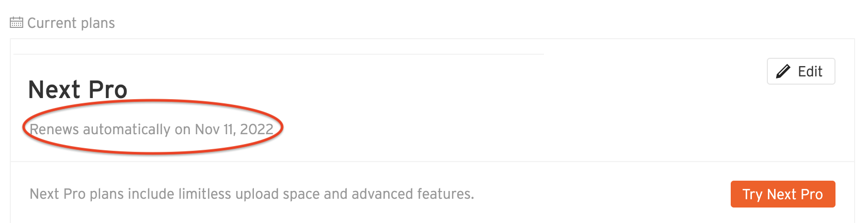Select the Current plans heading text

coord(71,23)
